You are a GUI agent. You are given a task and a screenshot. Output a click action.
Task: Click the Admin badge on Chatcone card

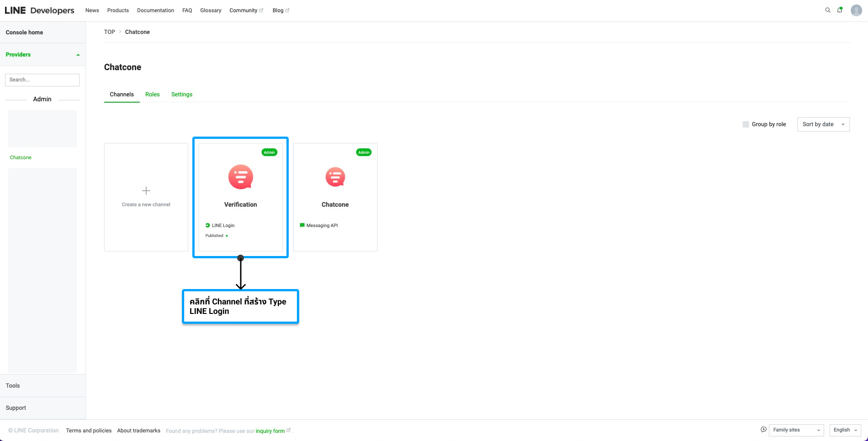(364, 152)
